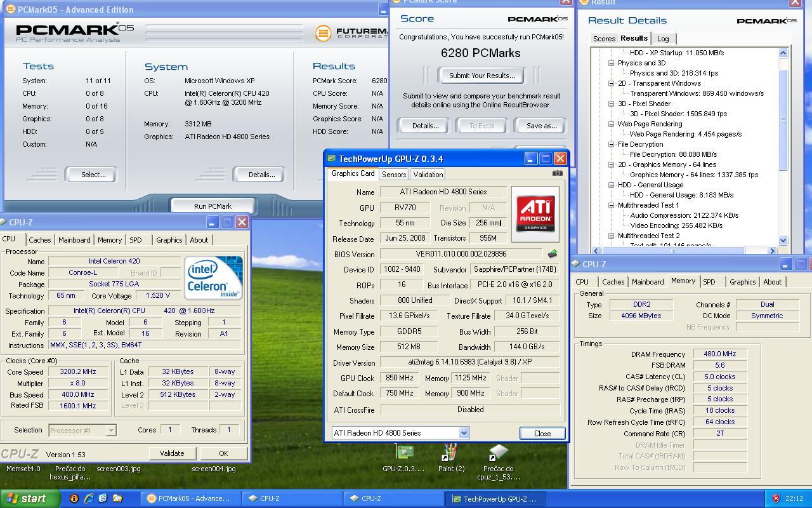
Task: Click Save as button in Score window
Action: tap(541, 126)
